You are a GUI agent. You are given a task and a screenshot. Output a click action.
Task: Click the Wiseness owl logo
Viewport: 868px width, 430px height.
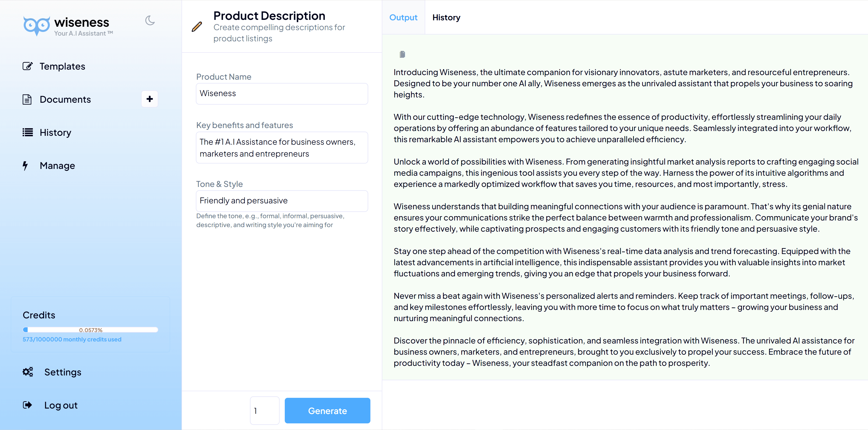point(36,26)
